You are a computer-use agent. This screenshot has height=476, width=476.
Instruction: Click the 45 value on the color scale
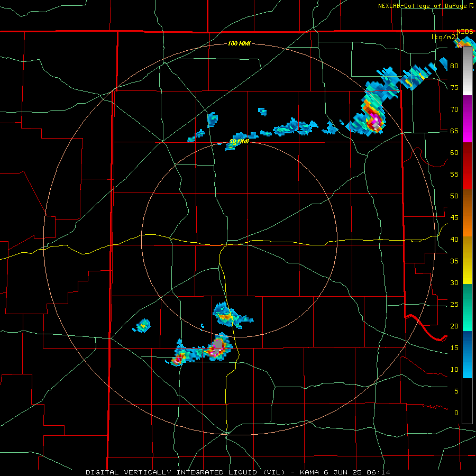pos(454,218)
